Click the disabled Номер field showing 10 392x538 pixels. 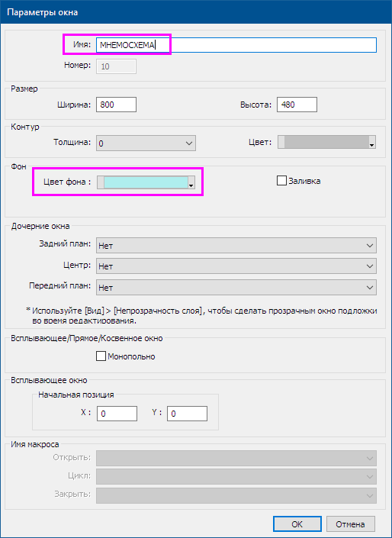pos(116,66)
